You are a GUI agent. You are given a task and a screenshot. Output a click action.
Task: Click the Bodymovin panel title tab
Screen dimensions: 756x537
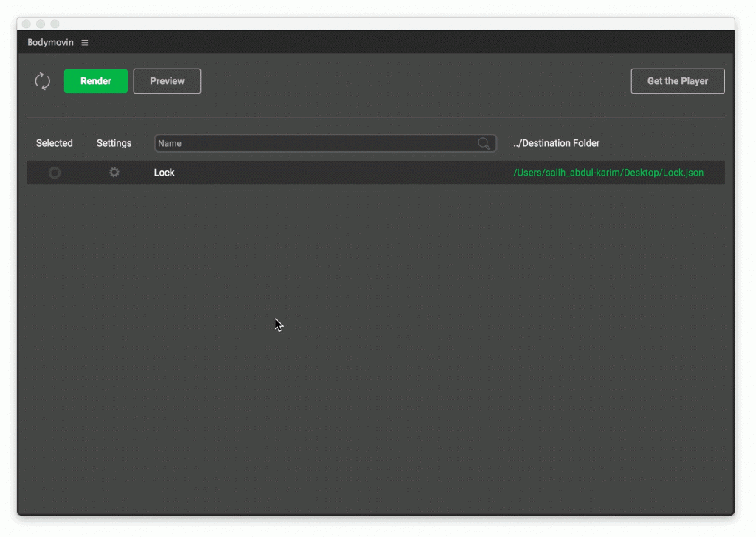(51, 42)
